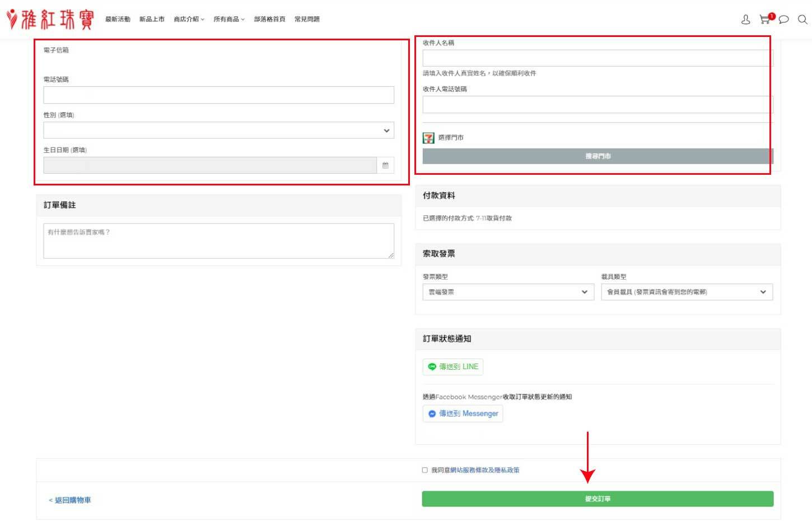Submit the order with 提交訂單 button
The width and height of the screenshot is (812, 521).
(x=597, y=499)
